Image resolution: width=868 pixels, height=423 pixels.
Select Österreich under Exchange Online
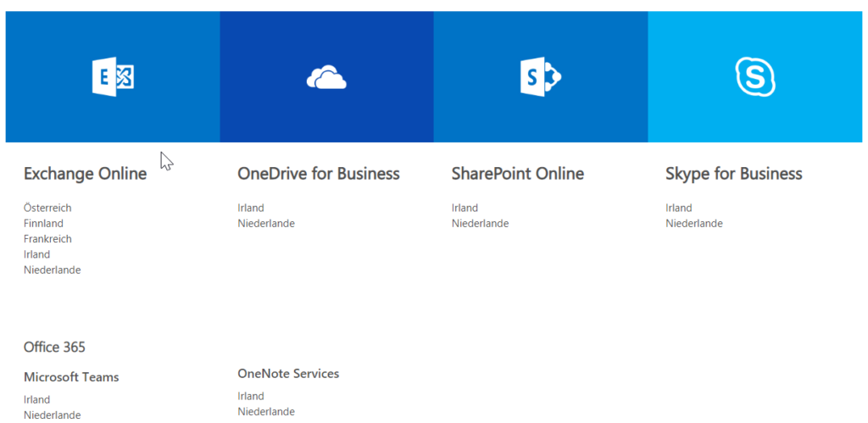pos(47,209)
